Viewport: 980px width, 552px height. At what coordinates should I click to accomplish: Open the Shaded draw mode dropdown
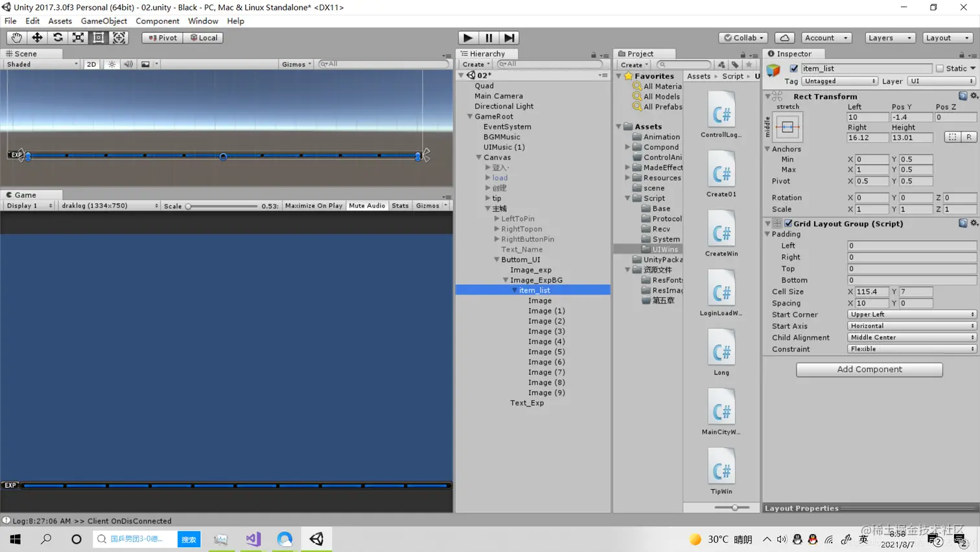pyautogui.click(x=42, y=64)
